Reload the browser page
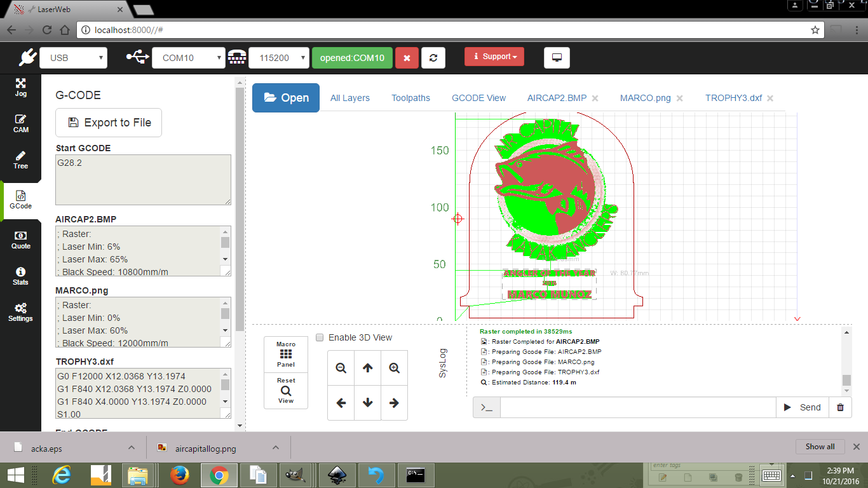Screen dimensions: 868x488 pos(46,30)
